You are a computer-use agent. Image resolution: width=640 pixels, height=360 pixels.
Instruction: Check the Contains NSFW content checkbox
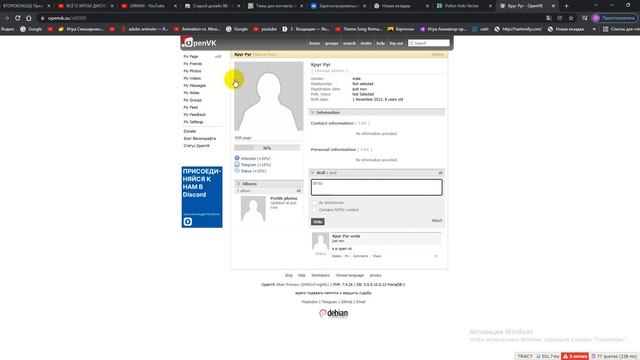314,210
